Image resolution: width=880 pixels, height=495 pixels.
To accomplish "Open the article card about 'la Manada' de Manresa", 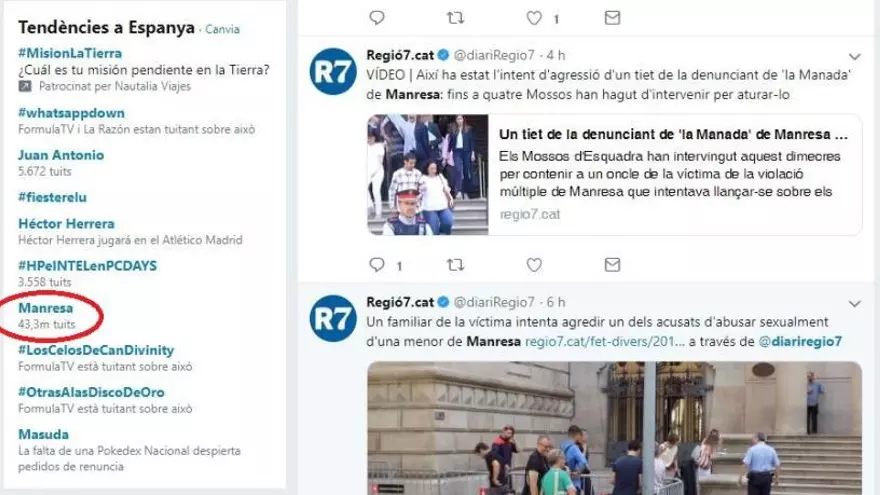I will click(x=615, y=175).
